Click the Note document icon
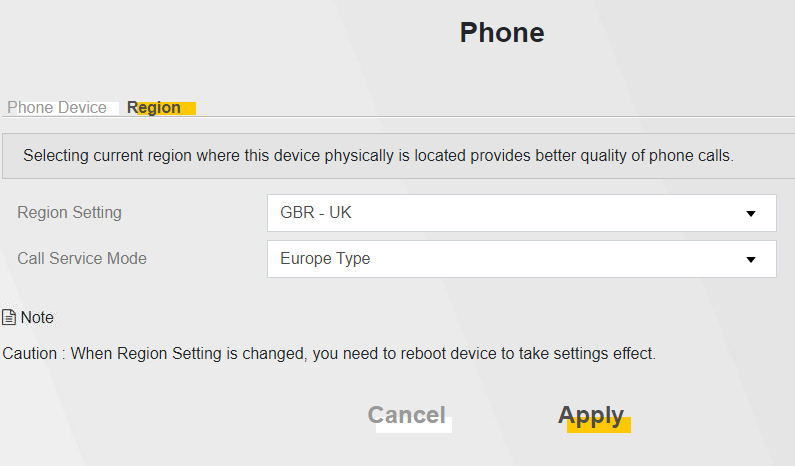 (9, 317)
